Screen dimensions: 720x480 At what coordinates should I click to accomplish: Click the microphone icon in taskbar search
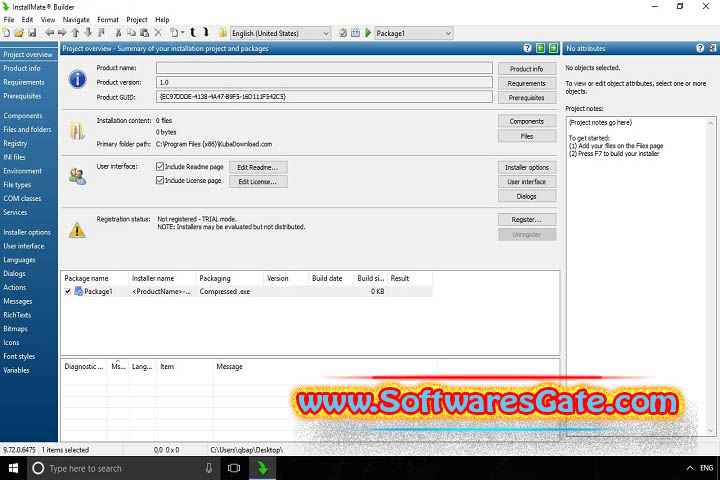pos(208,468)
